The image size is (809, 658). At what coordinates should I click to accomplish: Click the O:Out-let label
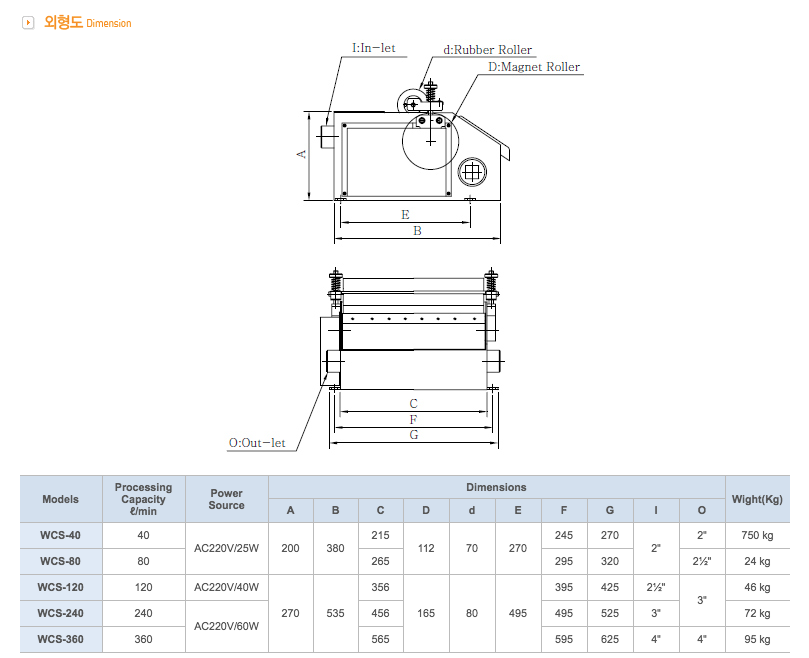coord(257,442)
